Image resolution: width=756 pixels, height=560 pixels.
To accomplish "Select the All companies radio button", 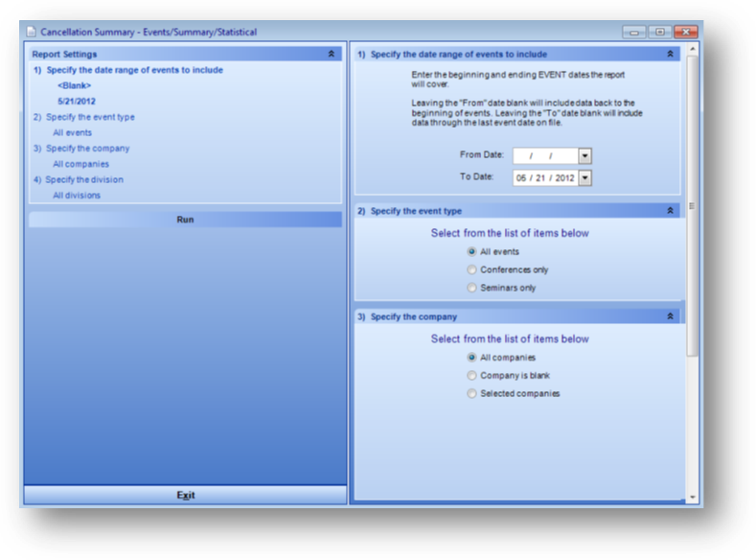I will click(471, 358).
